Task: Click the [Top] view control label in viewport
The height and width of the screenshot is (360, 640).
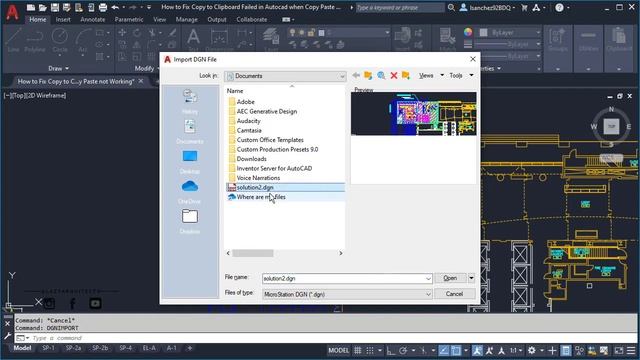Action: tap(18, 96)
